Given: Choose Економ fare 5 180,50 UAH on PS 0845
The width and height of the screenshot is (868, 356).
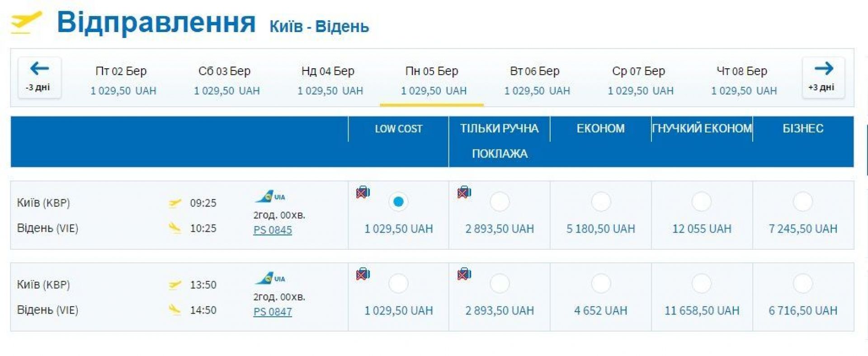Looking at the screenshot, I should coord(601,202).
